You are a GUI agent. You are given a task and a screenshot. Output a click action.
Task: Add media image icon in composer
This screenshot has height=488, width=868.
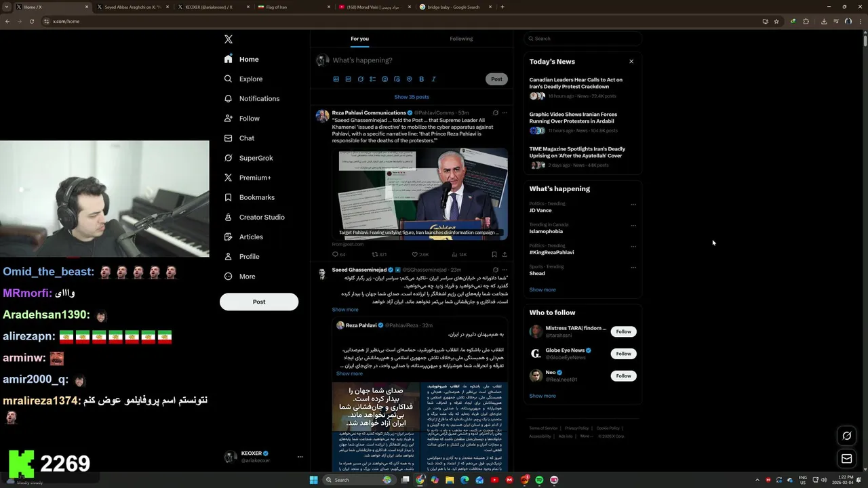coord(336,79)
